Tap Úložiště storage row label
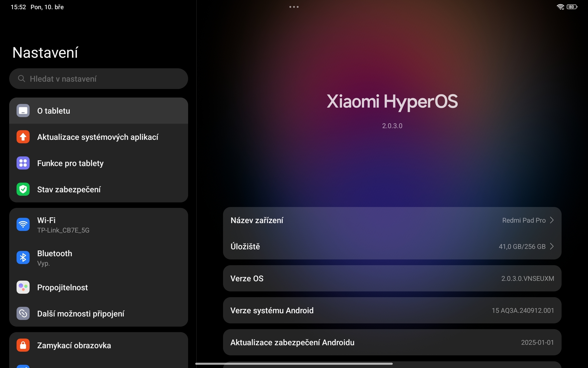 click(245, 246)
